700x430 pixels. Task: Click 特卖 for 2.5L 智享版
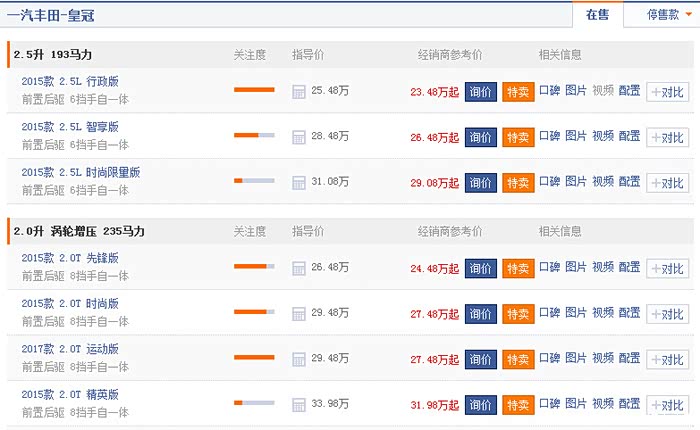coord(518,138)
